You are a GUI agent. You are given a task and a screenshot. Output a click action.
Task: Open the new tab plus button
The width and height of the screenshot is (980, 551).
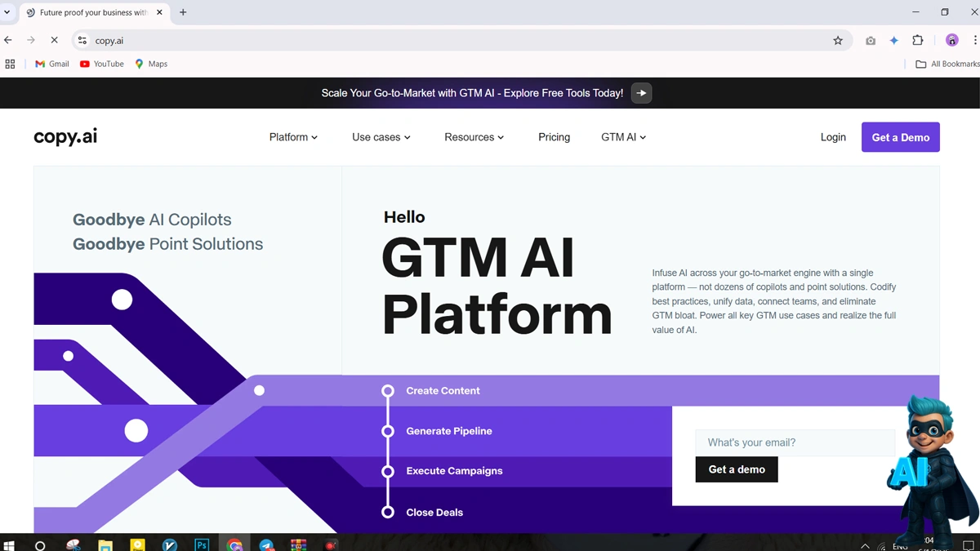[x=183, y=12]
